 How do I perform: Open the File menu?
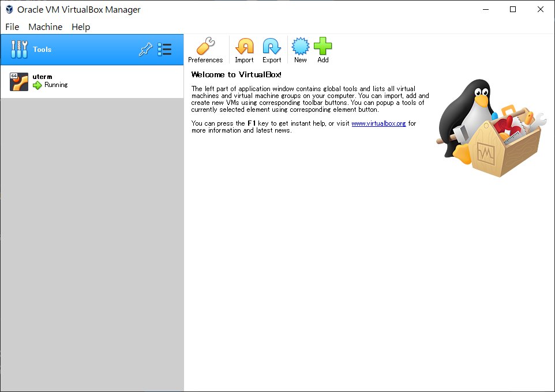12,27
